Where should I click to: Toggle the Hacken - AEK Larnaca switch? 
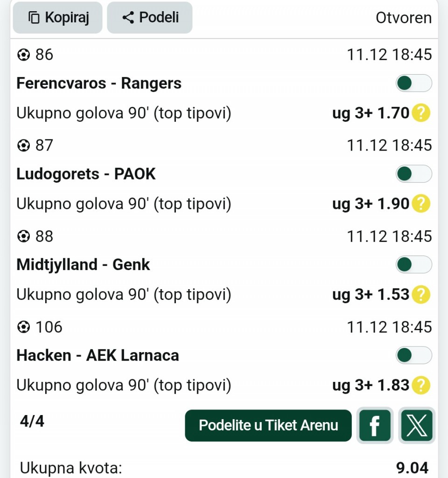[413, 355]
